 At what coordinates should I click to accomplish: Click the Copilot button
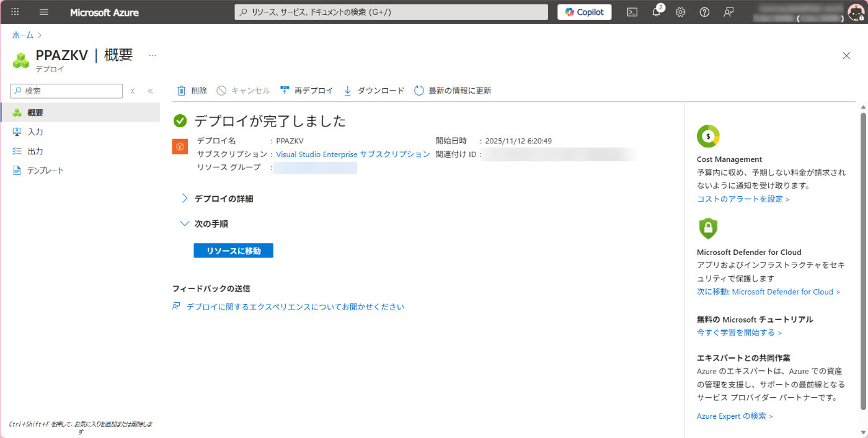click(584, 12)
